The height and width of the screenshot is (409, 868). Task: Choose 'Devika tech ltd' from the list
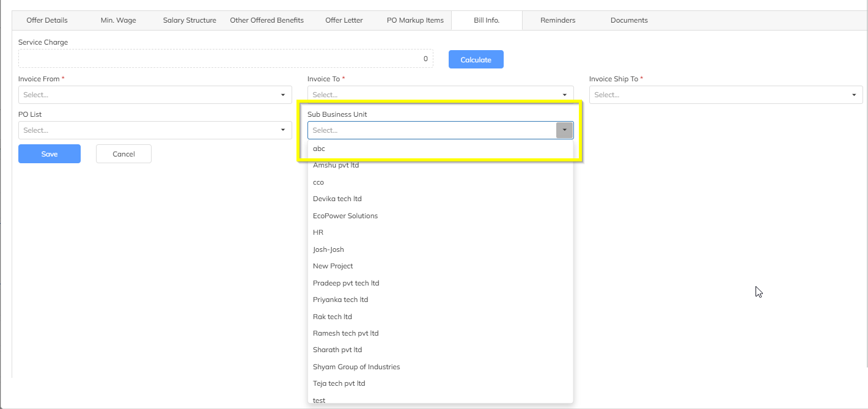[x=337, y=199]
